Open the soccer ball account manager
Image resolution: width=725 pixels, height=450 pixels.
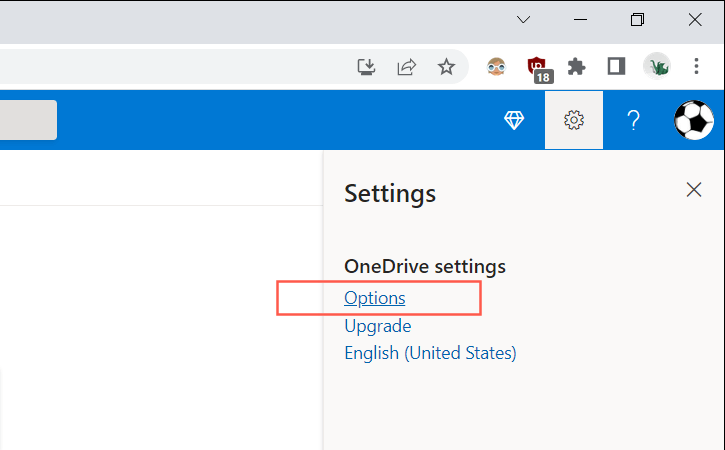[x=693, y=120]
